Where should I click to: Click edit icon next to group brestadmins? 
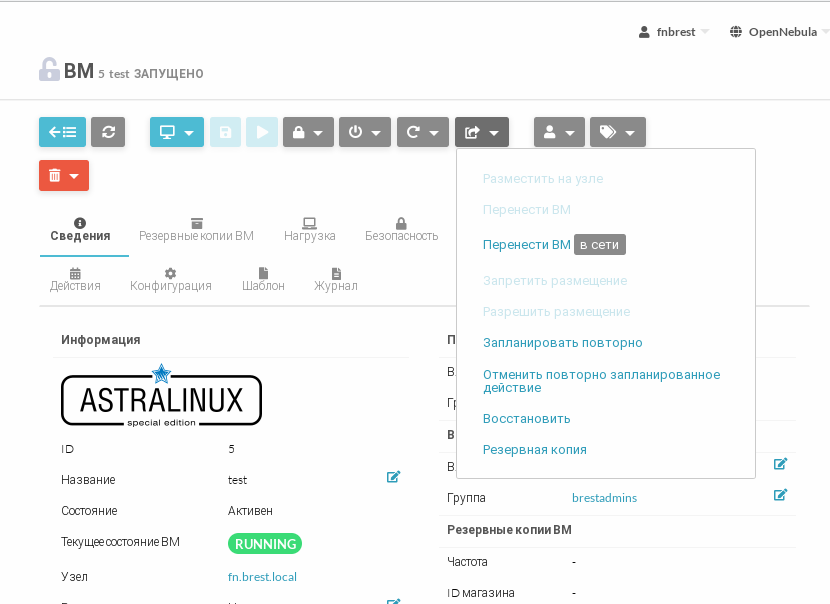(780, 494)
